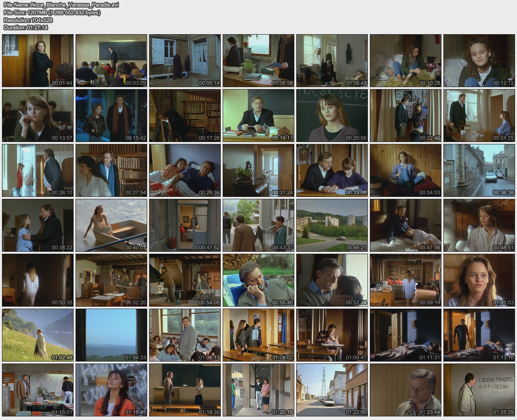Select the library thumbnail at 00:17:26
The image size is (517, 420).
click(x=185, y=115)
